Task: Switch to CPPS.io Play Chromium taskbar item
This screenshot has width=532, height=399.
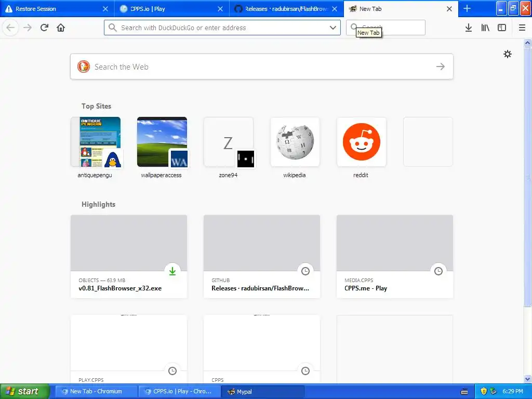Action: [x=179, y=391]
